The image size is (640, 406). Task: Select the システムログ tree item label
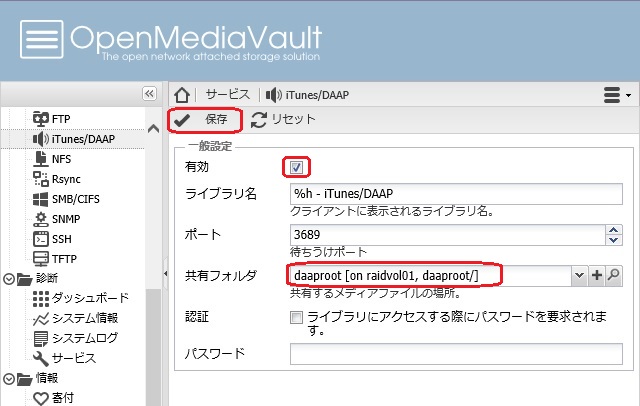[85, 338]
